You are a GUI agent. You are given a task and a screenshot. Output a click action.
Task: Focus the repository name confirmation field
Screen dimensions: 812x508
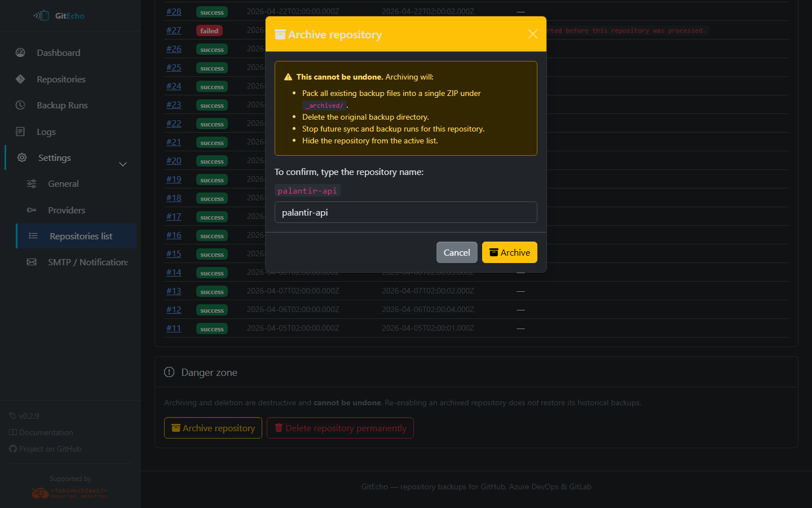coord(405,212)
